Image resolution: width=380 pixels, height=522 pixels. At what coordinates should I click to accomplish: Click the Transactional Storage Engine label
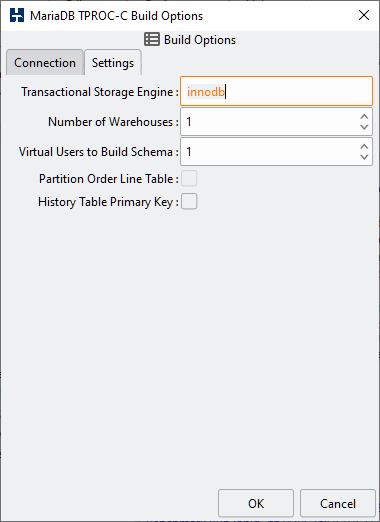pyautogui.click(x=100, y=92)
